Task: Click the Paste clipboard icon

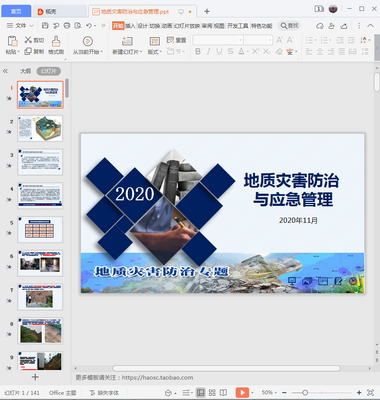Action: coord(12,41)
